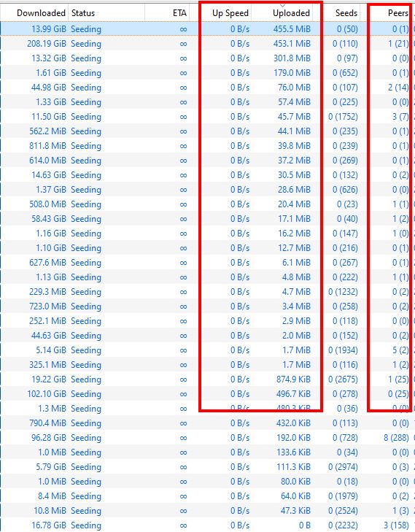Image resolution: width=415 pixels, height=532 pixels.
Task: Select the torrent with 455.5 MiB uploaded
Action: [207, 29]
